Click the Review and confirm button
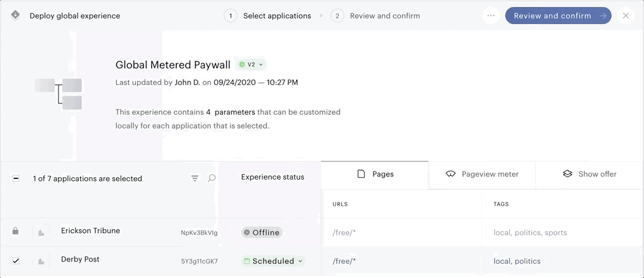This screenshot has height=278, width=644. click(558, 16)
